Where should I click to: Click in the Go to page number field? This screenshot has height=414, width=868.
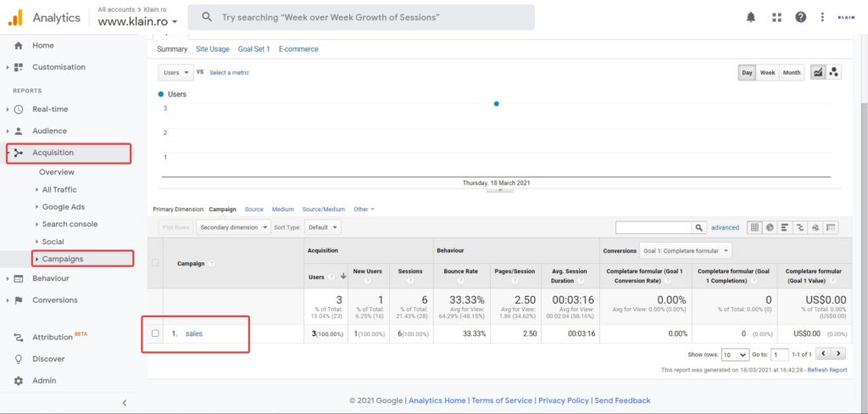pyautogui.click(x=780, y=354)
